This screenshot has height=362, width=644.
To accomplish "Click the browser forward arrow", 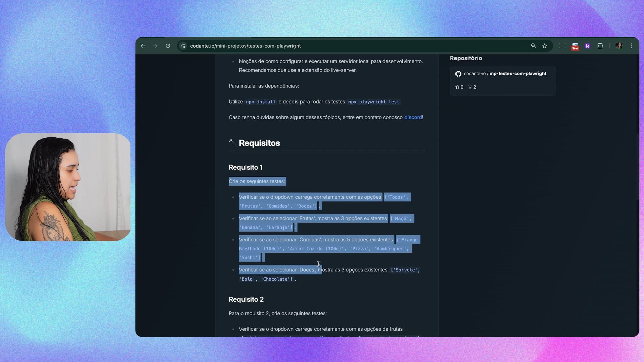I will (x=155, y=46).
